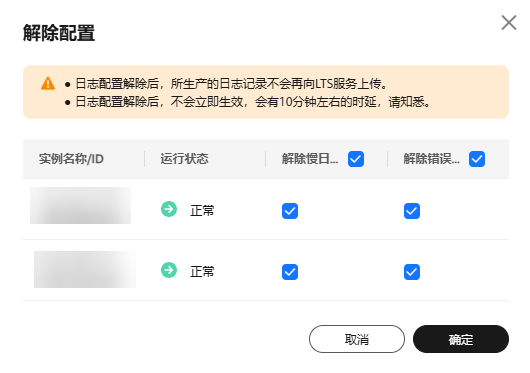Click the 实例名称/ID column header
Image resolution: width=530 pixels, height=373 pixels.
[x=71, y=159]
